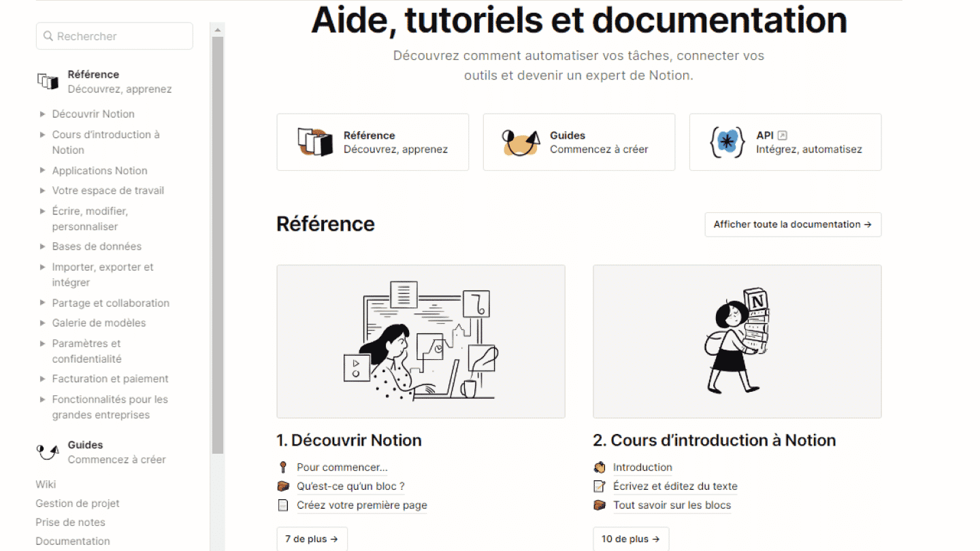980x551 pixels.
Task: Open the Cours d'introduction illustration thumbnail
Action: [x=737, y=341]
